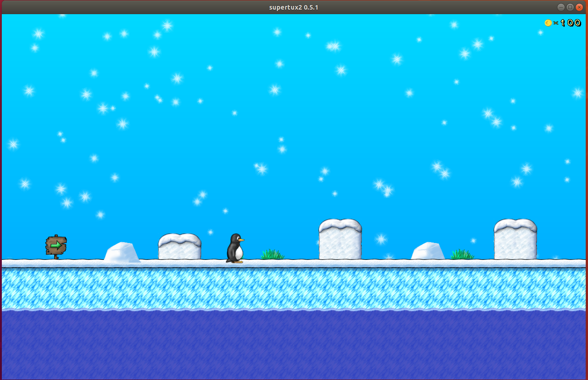This screenshot has height=380, width=588.
Task: Click the snow mound between the two tall snow blocks
Action: pyautogui.click(x=428, y=251)
